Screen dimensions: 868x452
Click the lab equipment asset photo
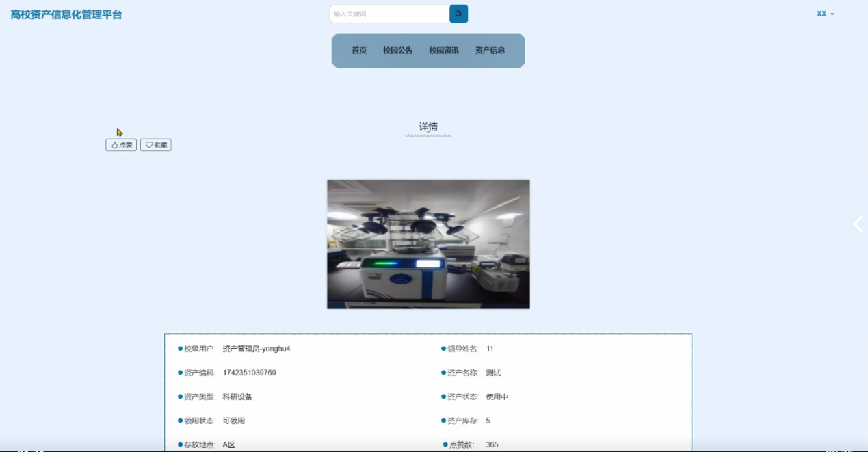click(428, 244)
